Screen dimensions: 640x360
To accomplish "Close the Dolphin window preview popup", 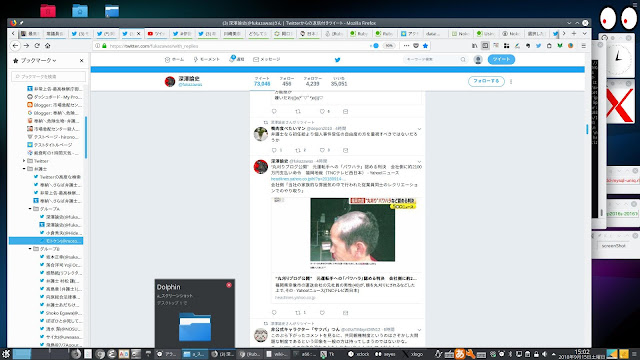I will coord(229,285).
